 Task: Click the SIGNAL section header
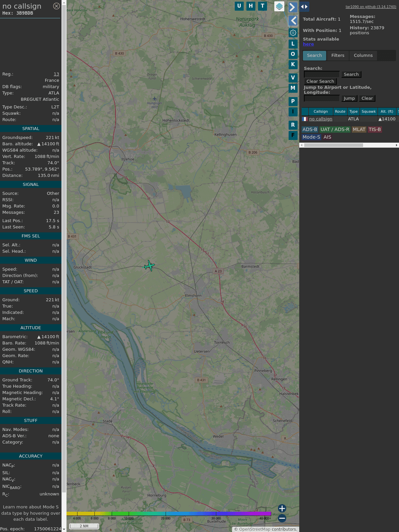(31, 185)
